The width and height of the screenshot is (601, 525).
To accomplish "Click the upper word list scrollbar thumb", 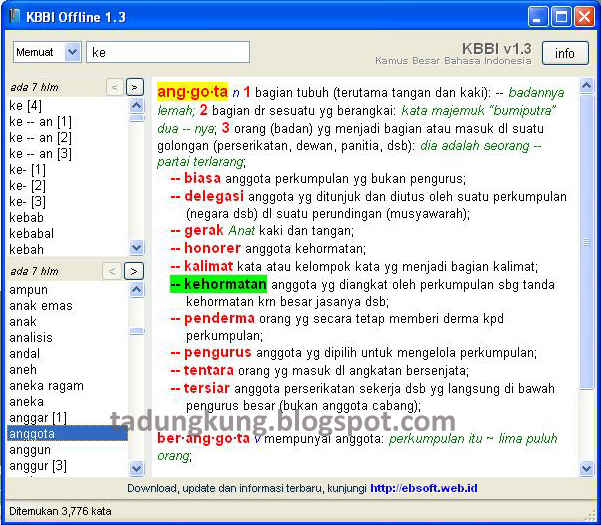I will [136, 117].
